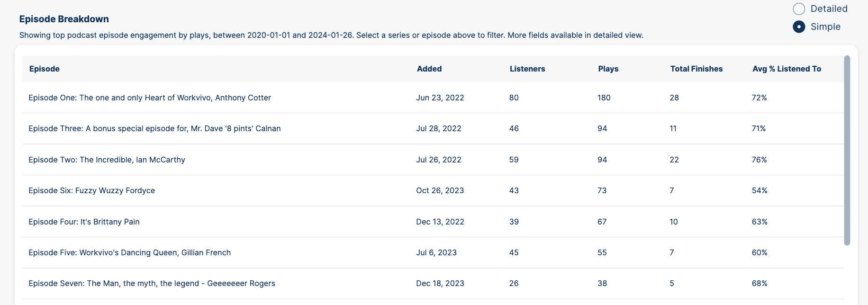Sort table by the Listeners column
This screenshot has width=868, height=305.
[527, 69]
